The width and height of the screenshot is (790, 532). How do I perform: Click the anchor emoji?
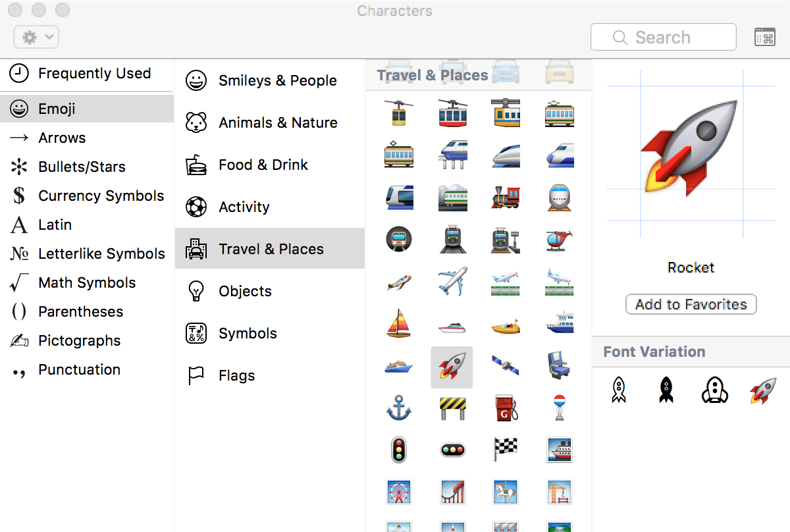(x=398, y=407)
